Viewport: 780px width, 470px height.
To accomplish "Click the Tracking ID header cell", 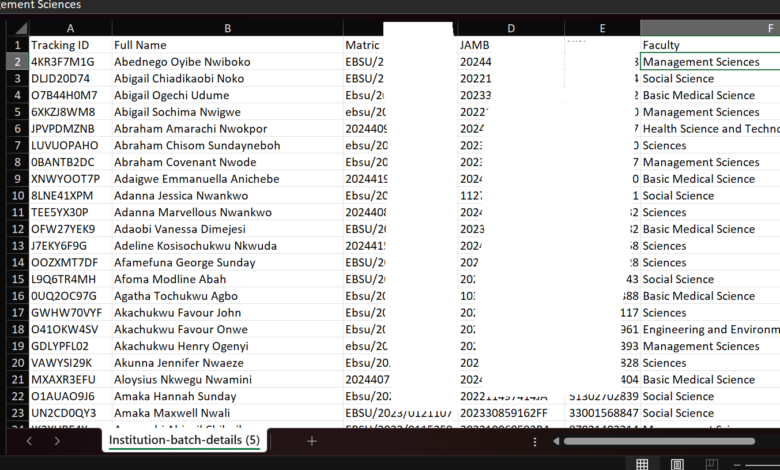I will click(69, 45).
